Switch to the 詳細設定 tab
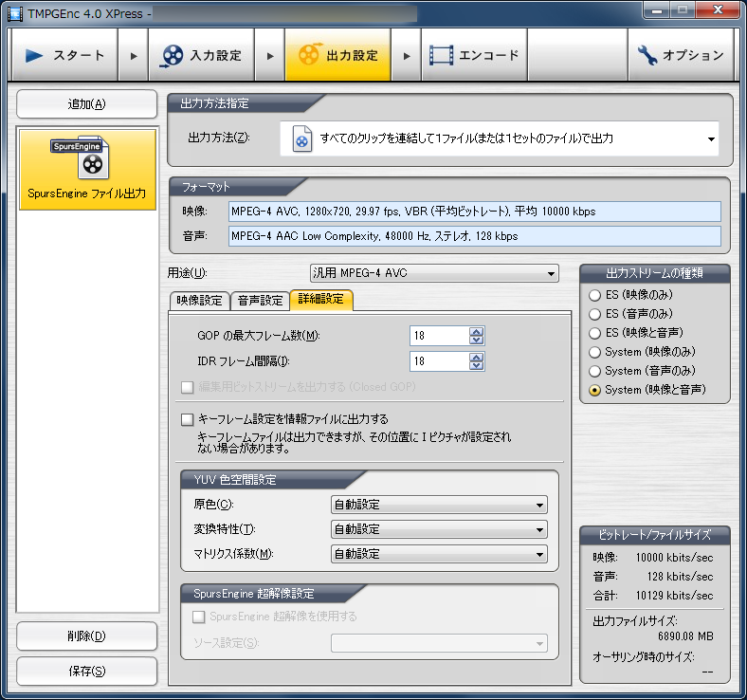This screenshot has height=700, width=747. coord(321,300)
